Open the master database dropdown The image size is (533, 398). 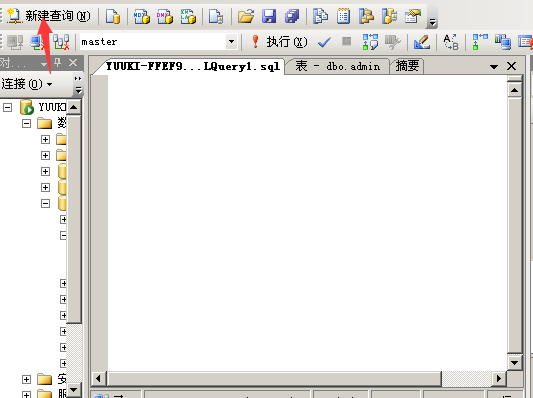[x=231, y=42]
